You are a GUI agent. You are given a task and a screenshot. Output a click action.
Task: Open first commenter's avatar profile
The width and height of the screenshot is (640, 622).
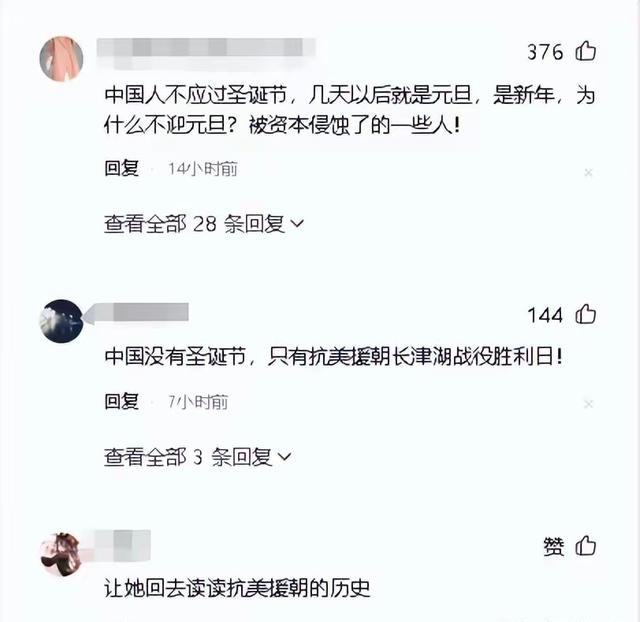click(x=61, y=59)
